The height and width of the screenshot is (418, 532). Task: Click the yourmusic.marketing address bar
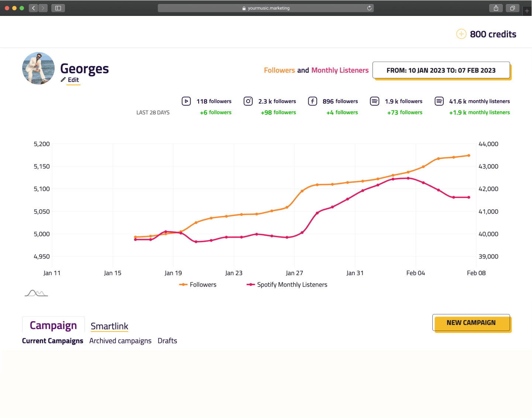[265, 8]
